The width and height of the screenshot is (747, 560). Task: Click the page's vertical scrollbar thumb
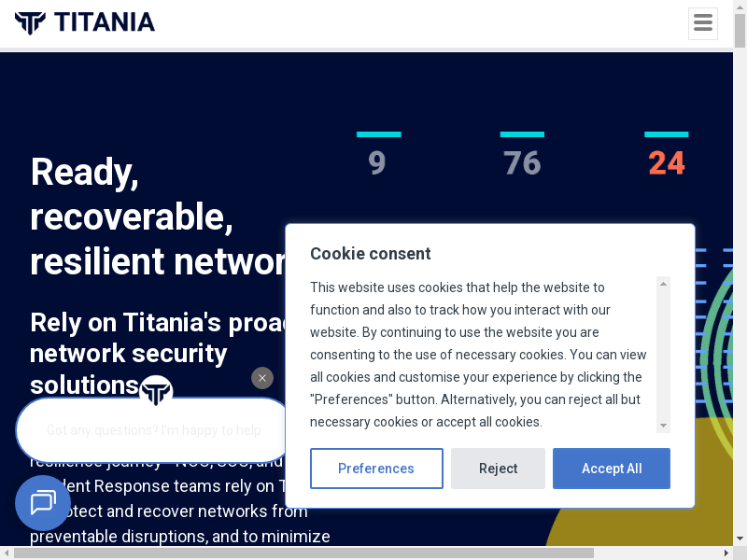pos(740,30)
